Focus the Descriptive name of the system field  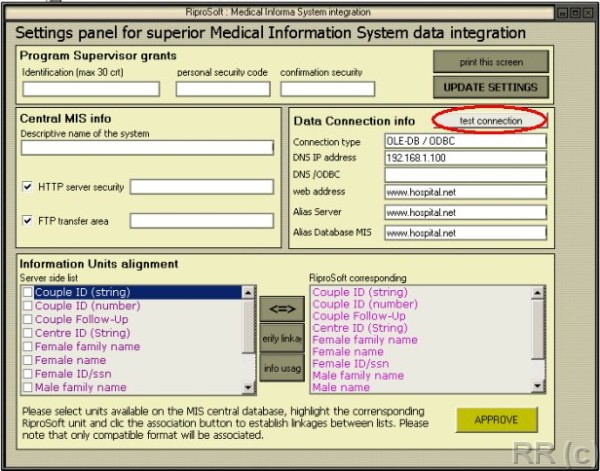pyautogui.click(x=147, y=148)
